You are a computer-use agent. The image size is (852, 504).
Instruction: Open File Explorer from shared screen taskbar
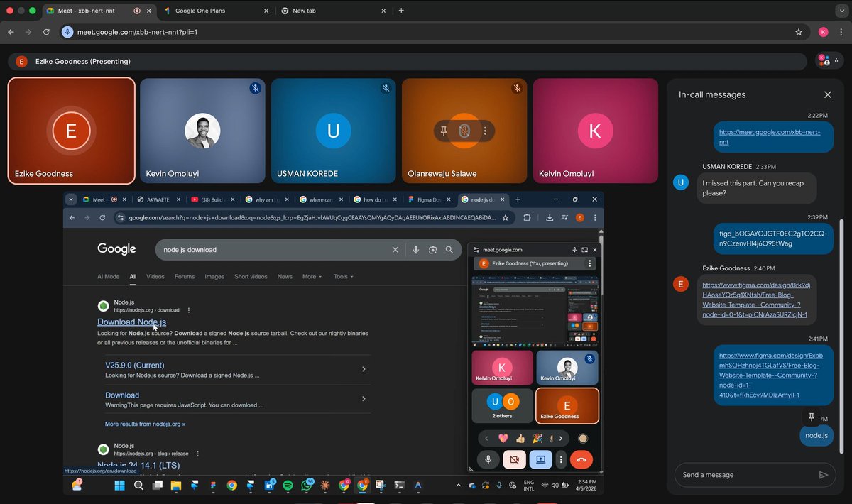click(x=175, y=486)
